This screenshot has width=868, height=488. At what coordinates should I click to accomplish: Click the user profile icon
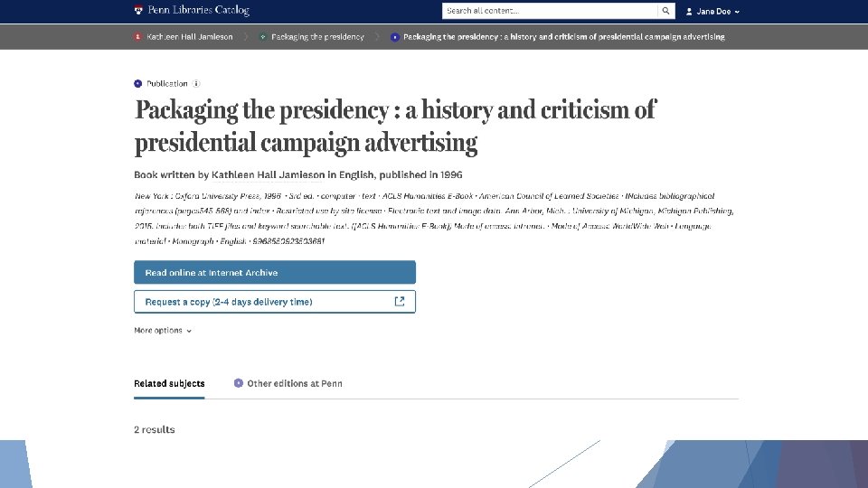(x=689, y=12)
